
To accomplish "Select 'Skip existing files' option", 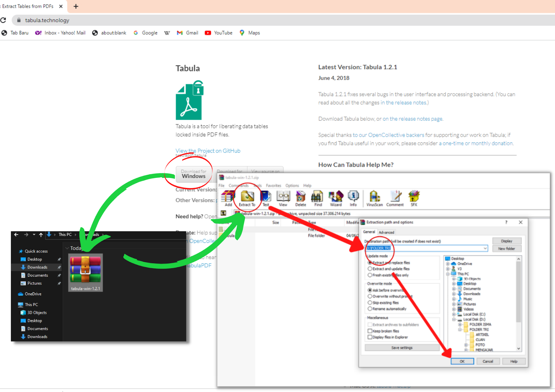I will click(x=370, y=303).
